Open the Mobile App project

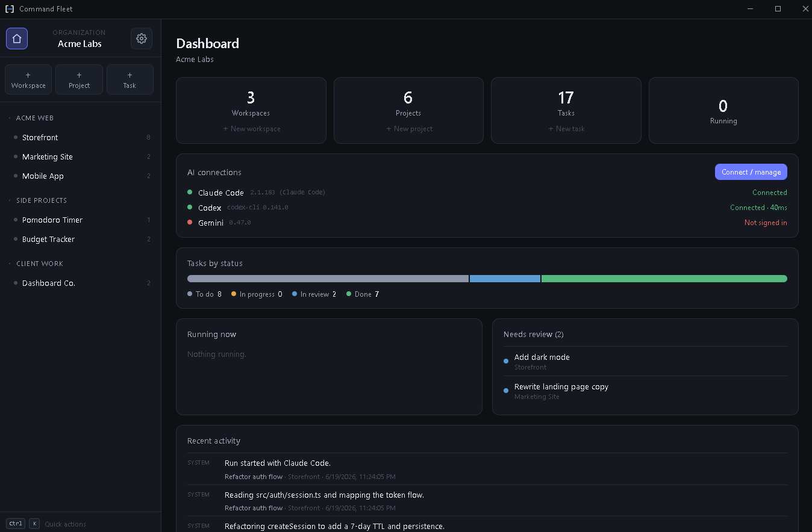[80, 176]
